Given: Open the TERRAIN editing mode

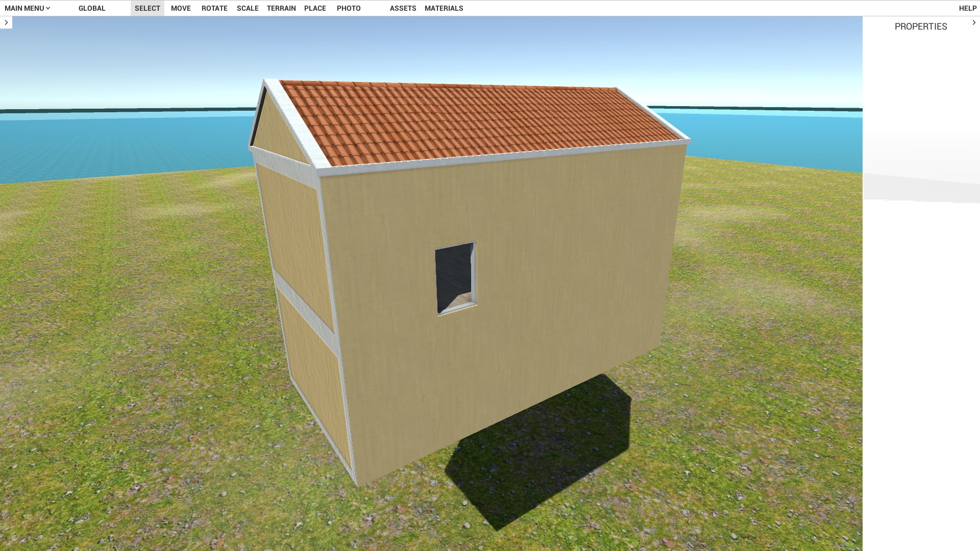Looking at the screenshot, I should point(281,8).
